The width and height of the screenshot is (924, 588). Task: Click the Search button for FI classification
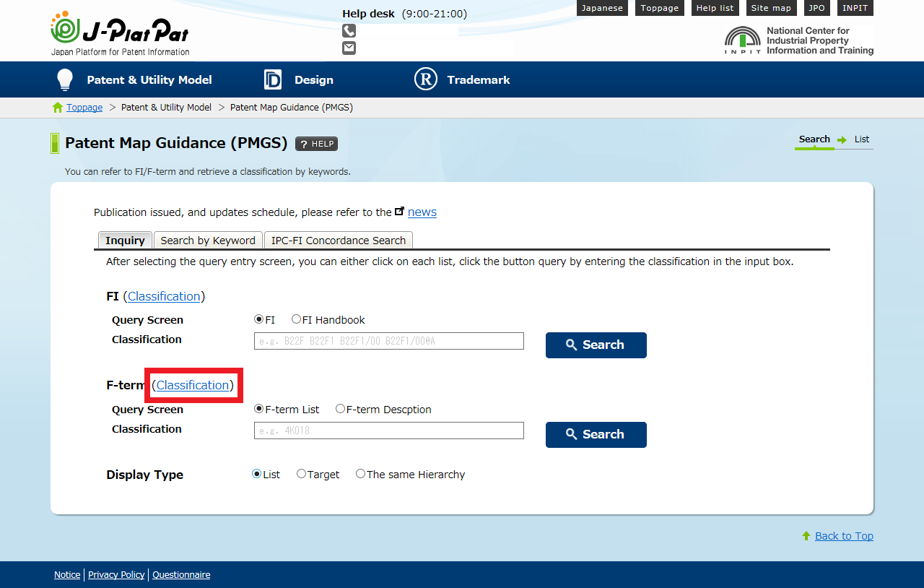pyautogui.click(x=596, y=345)
